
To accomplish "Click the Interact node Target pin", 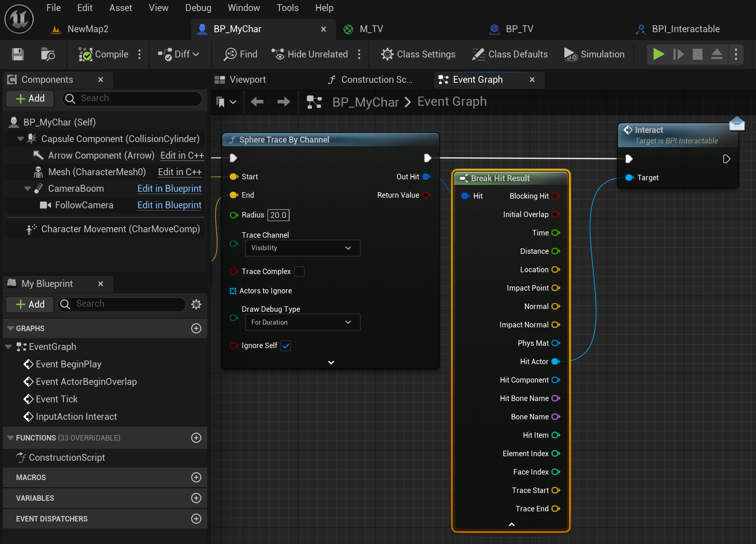I will [629, 178].
